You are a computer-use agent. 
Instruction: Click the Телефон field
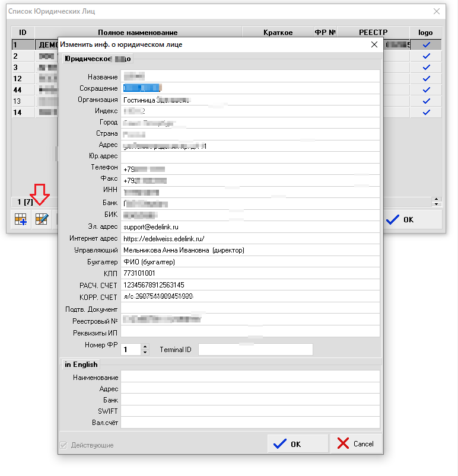(x=250, y=169)
